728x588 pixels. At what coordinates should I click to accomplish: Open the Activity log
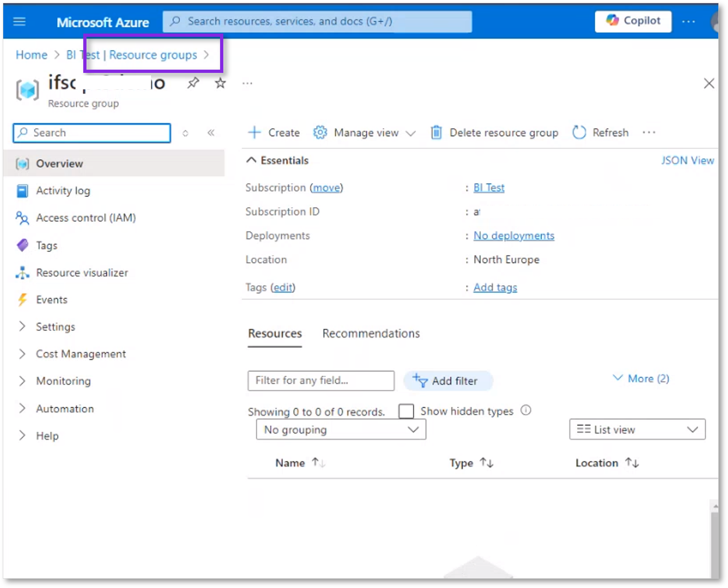[x=63, y=190]
